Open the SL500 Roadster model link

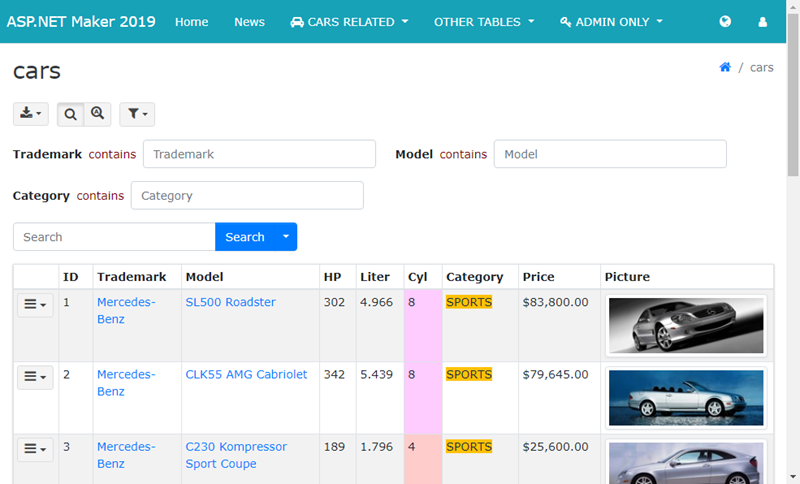[230, 302]
